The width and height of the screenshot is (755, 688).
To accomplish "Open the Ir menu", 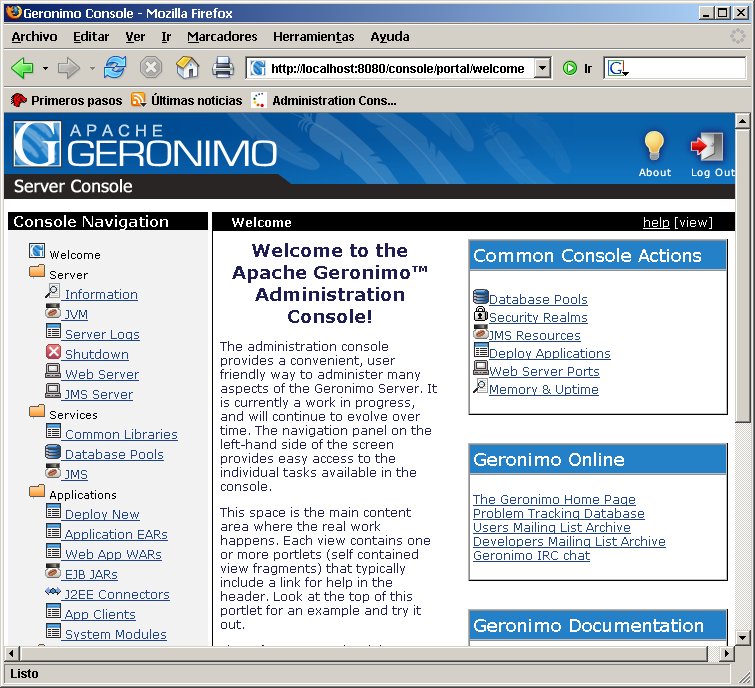I will click(166, 37).
